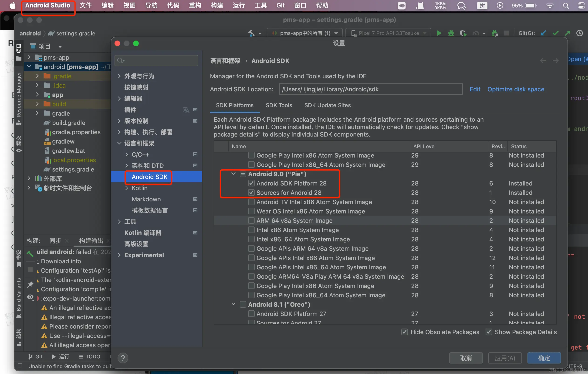Image resolution: width=588 pixels, height=374 pixels.
Task: Toggle Hide Obsolete Packages checkbox
Action: pos(404,332)
